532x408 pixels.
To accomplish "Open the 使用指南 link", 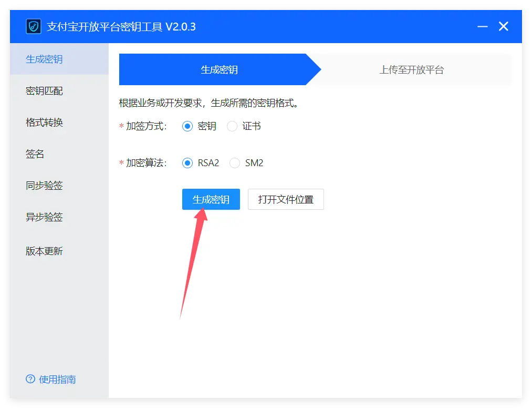I will 57,379.
